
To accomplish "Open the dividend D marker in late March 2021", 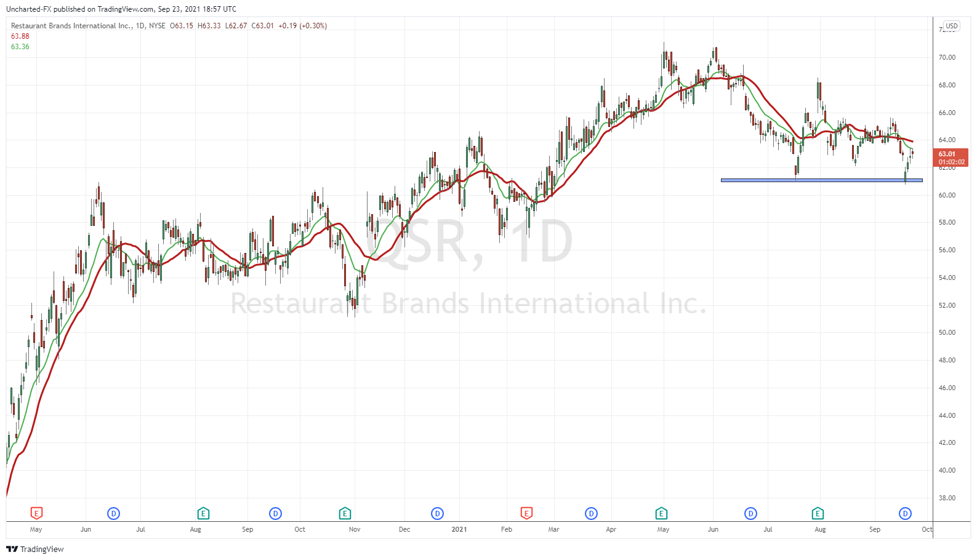I will pyautogui.click(x=591, y=513).
